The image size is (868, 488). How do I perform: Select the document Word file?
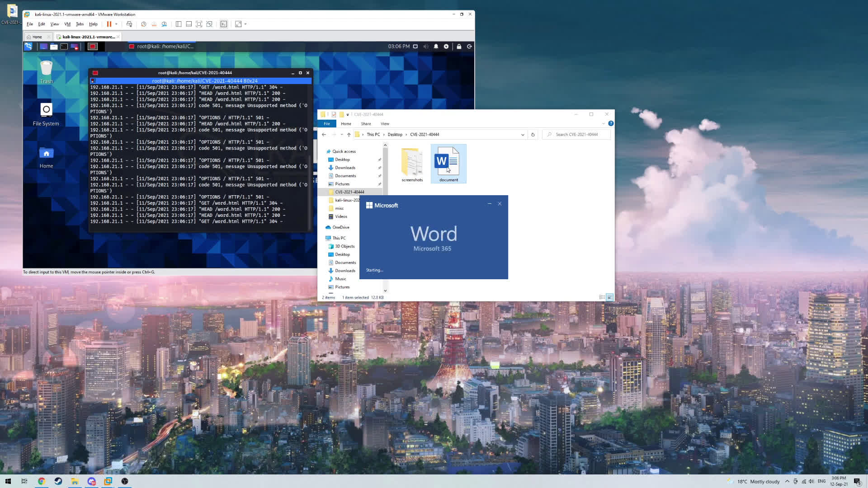coord(448,164)
